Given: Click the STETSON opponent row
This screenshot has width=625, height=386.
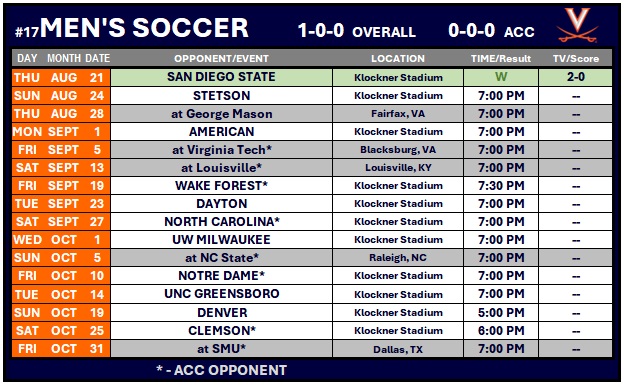Looking at the screenshot, I should 312,96.
